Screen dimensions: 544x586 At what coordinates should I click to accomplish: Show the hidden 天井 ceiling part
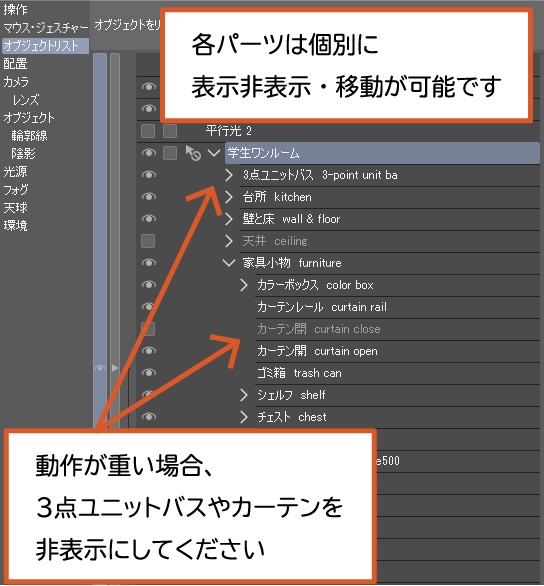(148, 241)
